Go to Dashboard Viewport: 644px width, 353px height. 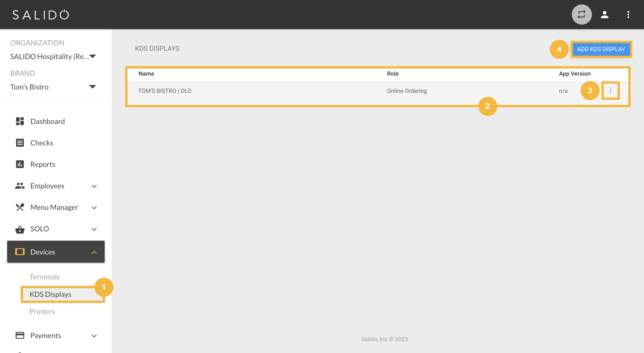click(47, 121)
